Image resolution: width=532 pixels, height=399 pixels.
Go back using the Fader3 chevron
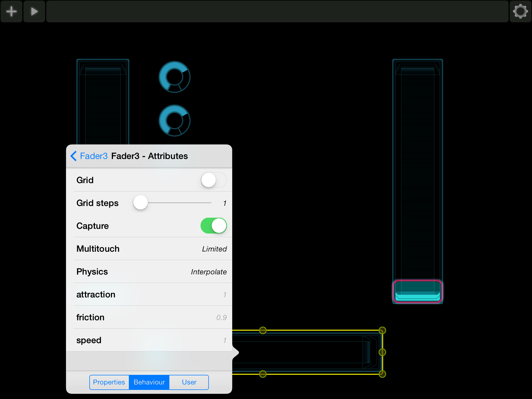pos(89,156)
